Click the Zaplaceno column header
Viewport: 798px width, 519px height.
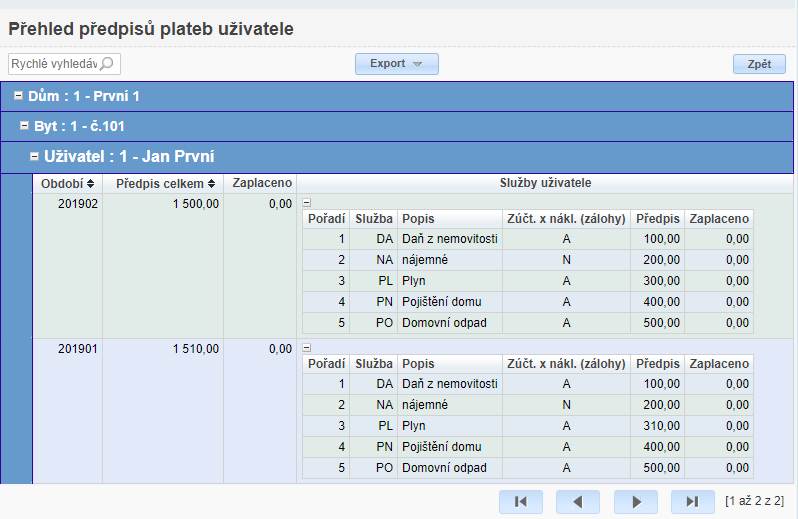click(x=260, y=183)
